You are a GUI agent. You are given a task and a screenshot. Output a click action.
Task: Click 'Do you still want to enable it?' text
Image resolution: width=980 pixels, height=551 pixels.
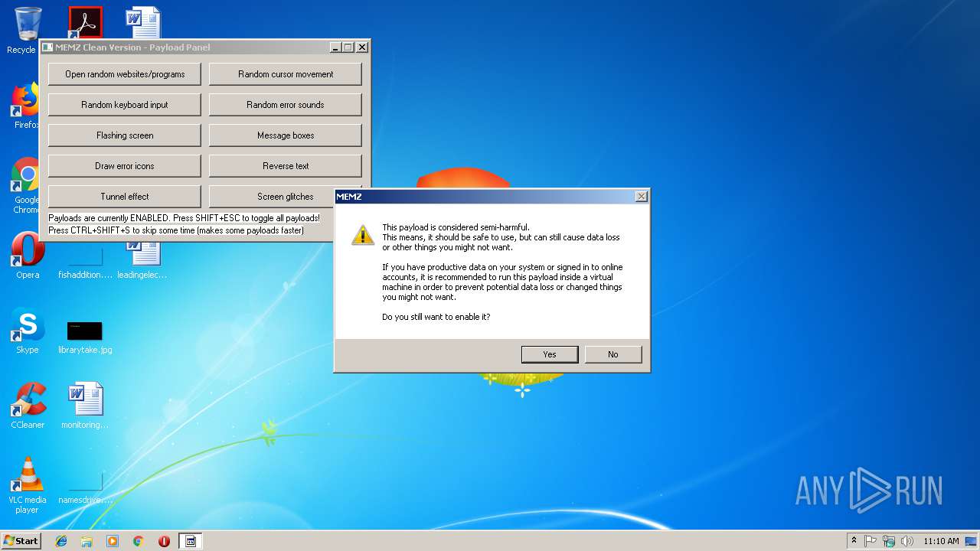[x=436, y=317]
